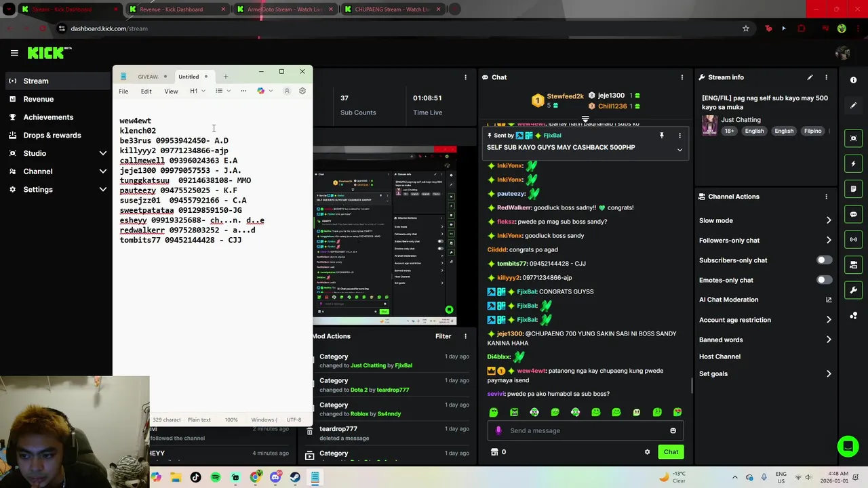This screenshot has width=868, height=488.
Task: Toggle the chat bubble panel icon
Action: 854,214
